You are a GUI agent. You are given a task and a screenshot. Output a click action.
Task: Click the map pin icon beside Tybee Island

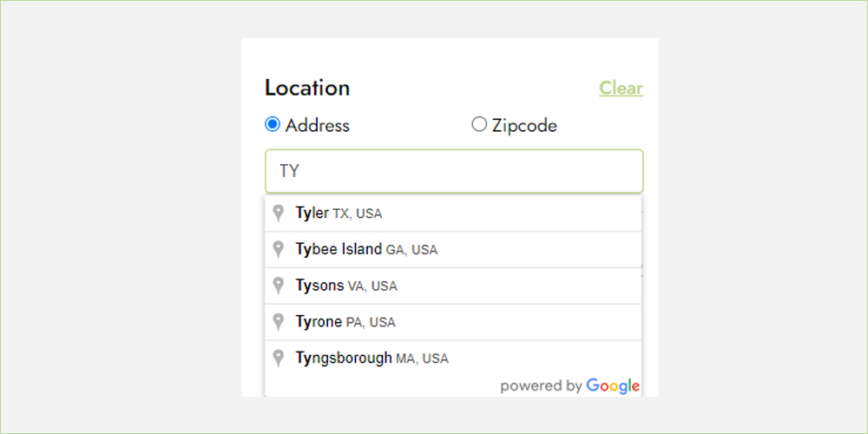tap(279, 250)
